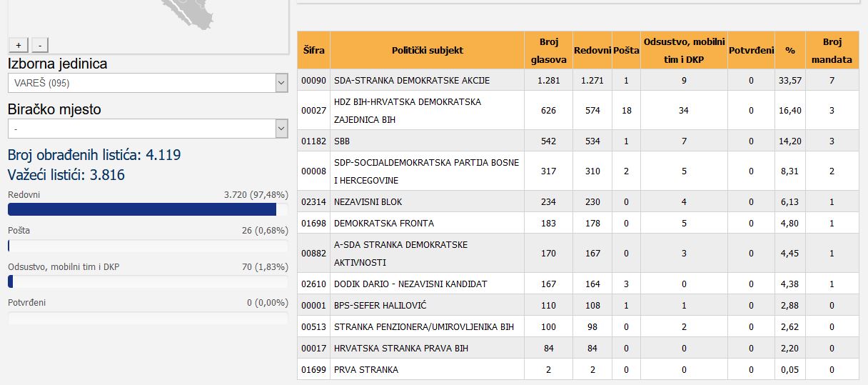This screenshot has width=868, height=385.
Task: Select BPS-SEFER HALILOVIĆ party name
Action: tap(380, 306)
